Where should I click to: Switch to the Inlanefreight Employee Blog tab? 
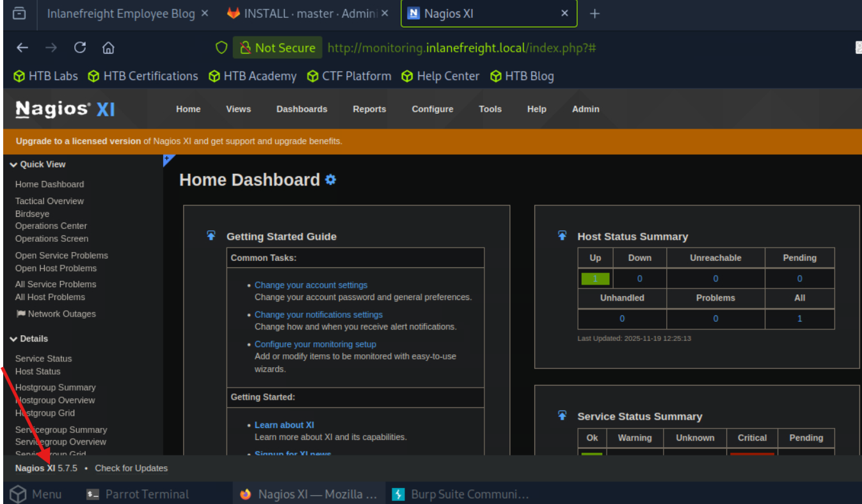pyautogui.click(x=120, y=13)
